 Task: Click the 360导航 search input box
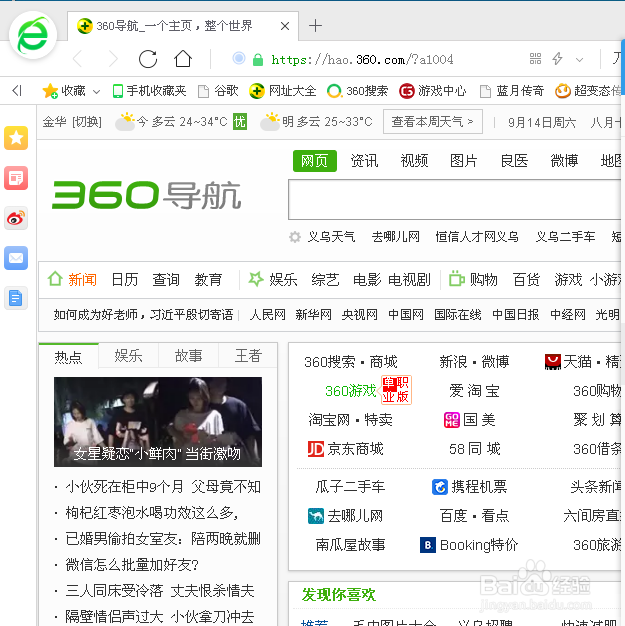point(454,199)
